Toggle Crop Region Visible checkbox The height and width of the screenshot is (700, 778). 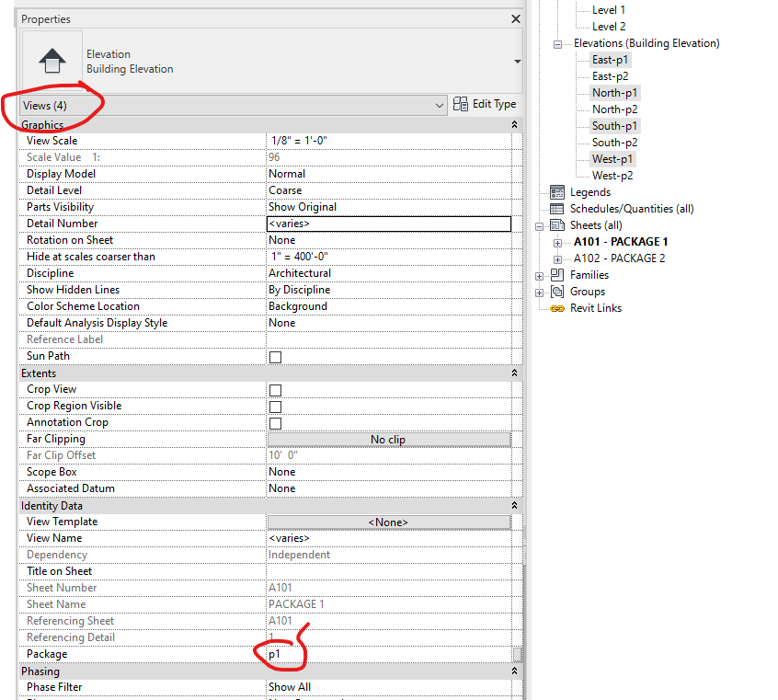click(275, 407)
